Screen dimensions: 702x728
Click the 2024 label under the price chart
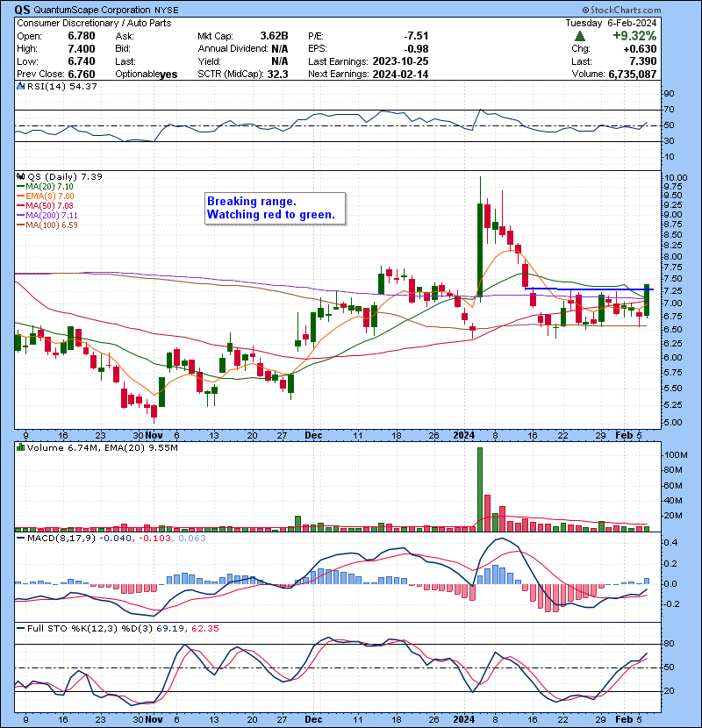point(463,436)
